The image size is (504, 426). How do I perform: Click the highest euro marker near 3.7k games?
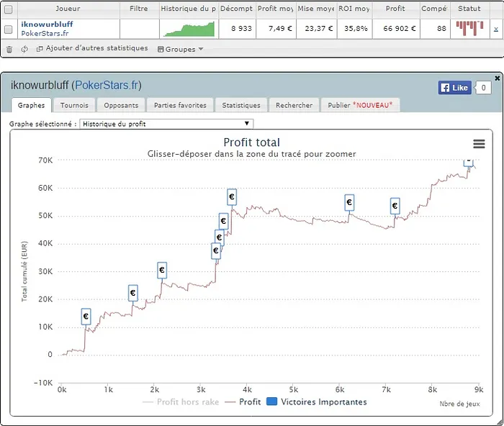[x=232, y=197]
